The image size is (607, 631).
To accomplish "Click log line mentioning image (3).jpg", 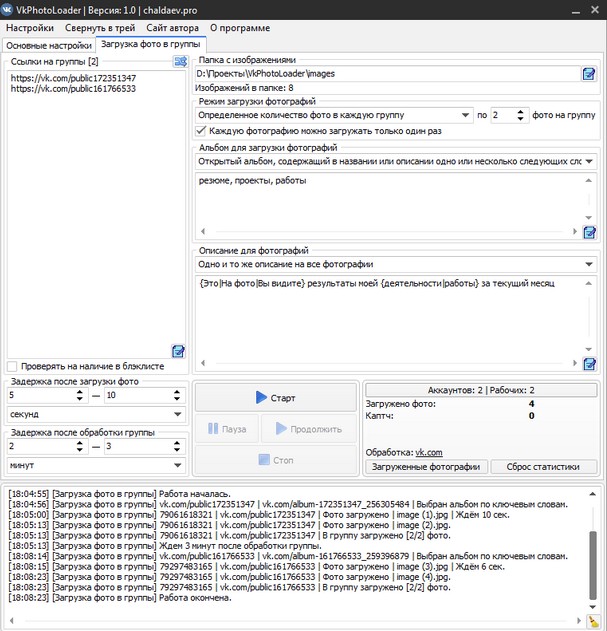I will (256, 567).
